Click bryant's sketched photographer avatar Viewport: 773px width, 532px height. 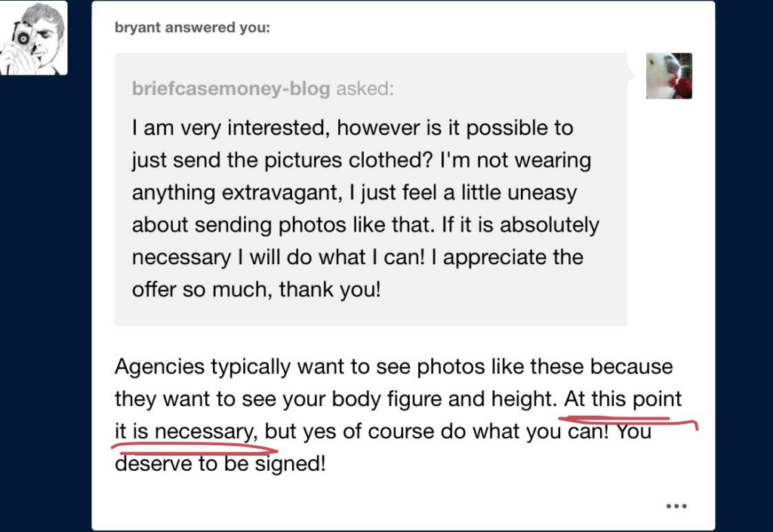[33, 38]
